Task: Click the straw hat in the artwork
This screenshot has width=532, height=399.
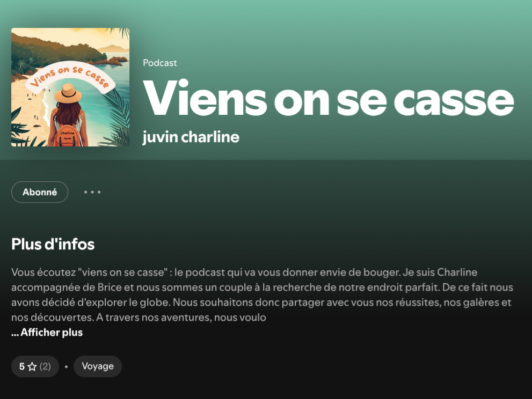Action: coord(68,93)
